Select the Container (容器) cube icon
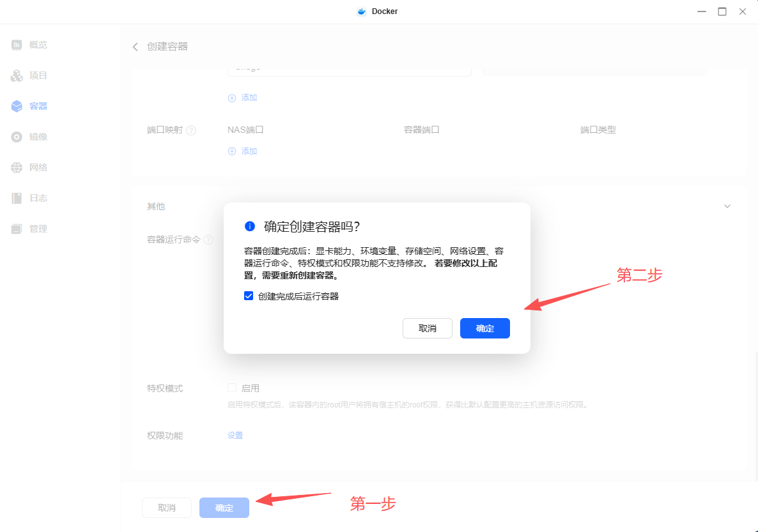Viewport: 758px width, 532px height. pyautogui.click(x=17, y=106)
